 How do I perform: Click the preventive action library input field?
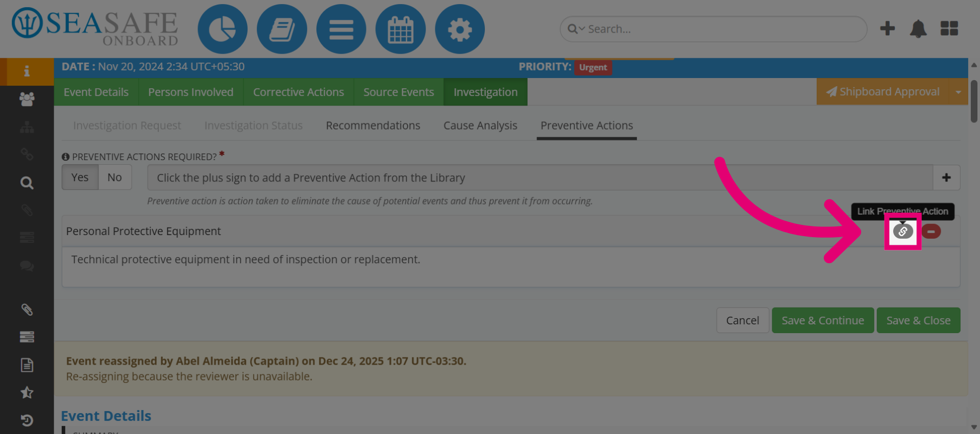click(540, 177)
